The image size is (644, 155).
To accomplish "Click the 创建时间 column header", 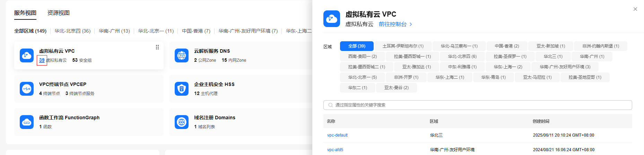I will tap(541, 121).
